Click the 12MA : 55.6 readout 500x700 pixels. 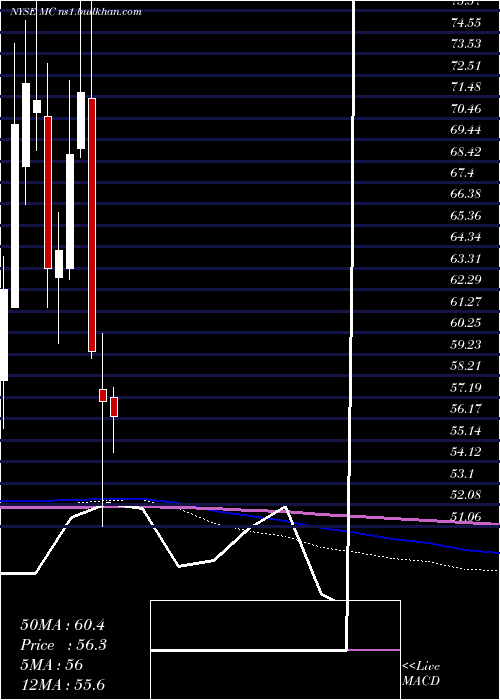(x=62, y=684)
